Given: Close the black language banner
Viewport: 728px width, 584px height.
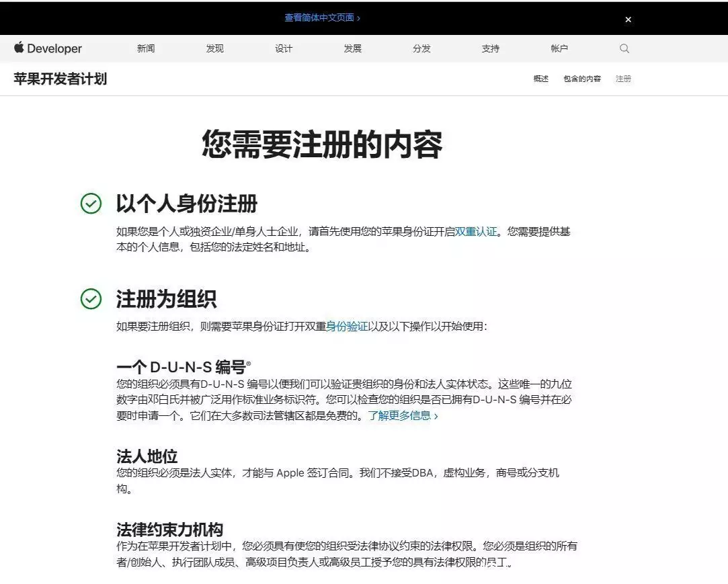Looking at the screenshot, I should click(x=629, y=19).
